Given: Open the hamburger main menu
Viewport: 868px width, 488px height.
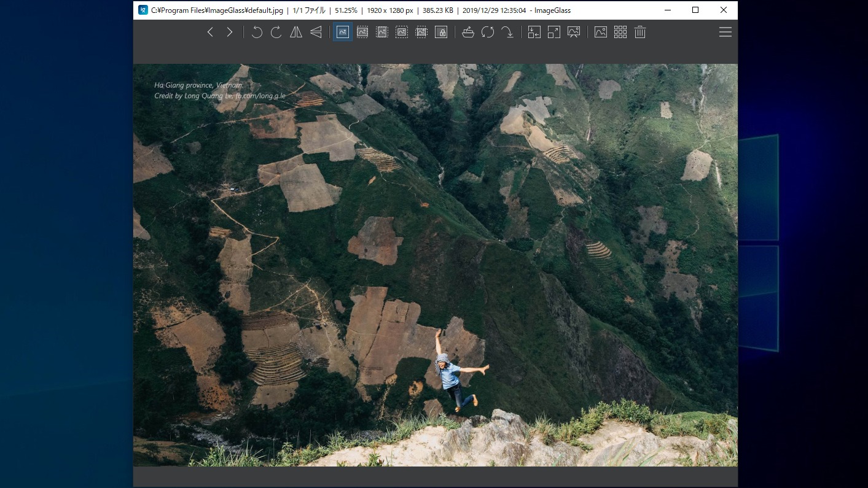Looking at the screenshot, I should click(725, 32).
